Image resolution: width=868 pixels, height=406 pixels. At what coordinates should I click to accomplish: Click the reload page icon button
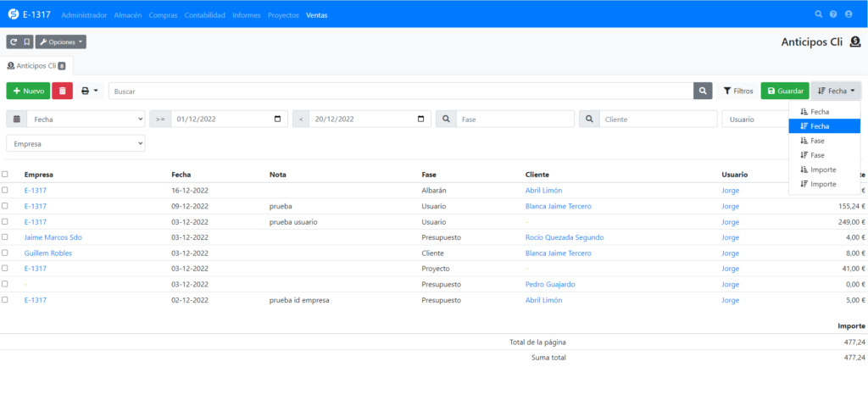coord(14,42)
